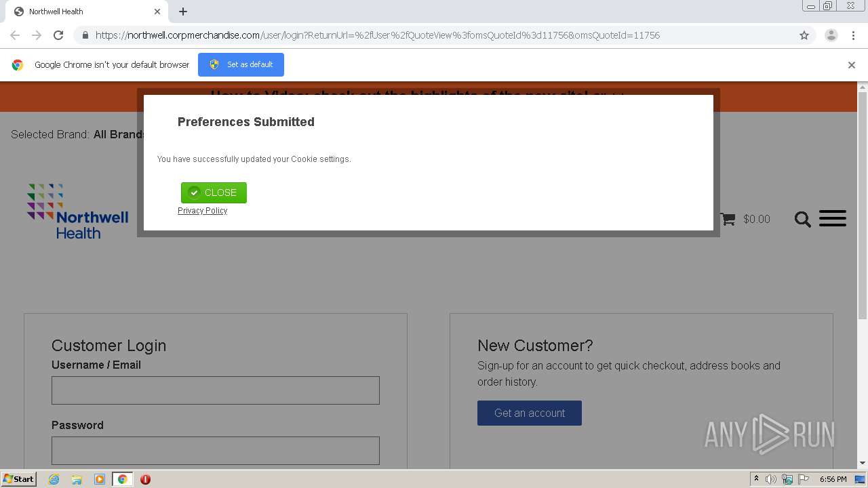The image size is (868, 488).
Task: Open site search magnifier icon
Action: click(x=802, y=219)
